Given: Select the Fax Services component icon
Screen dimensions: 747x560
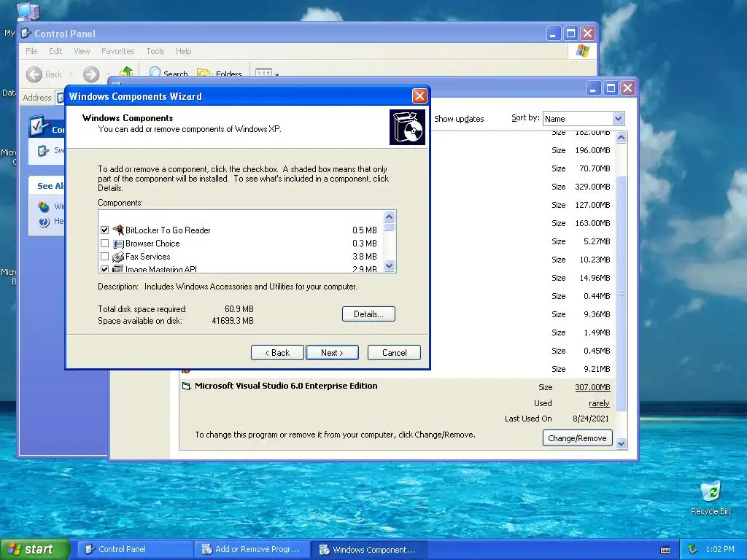Looking at the screenshot, I should pos(117,257).
